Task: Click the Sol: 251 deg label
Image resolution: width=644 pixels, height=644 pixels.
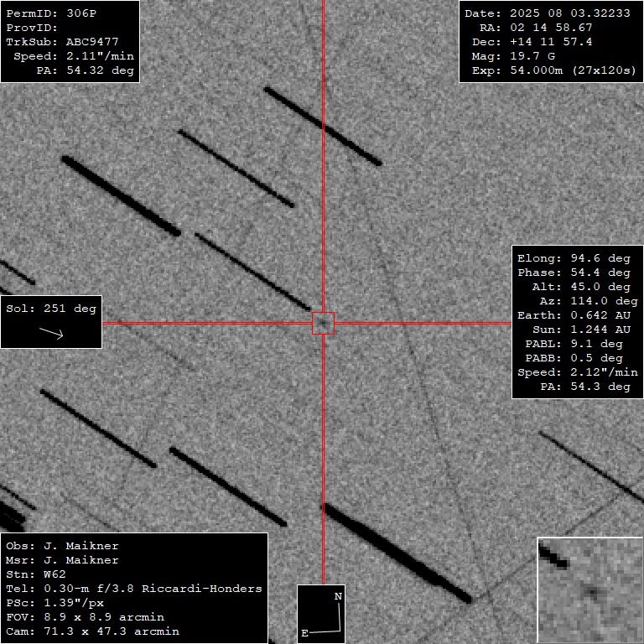Action: coord(51,309)
